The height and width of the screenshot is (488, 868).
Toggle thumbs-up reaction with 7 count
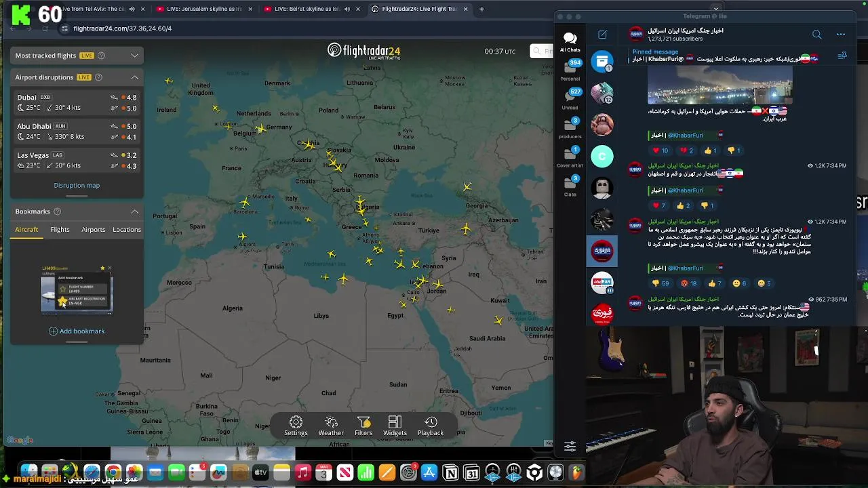pos(715,283)
